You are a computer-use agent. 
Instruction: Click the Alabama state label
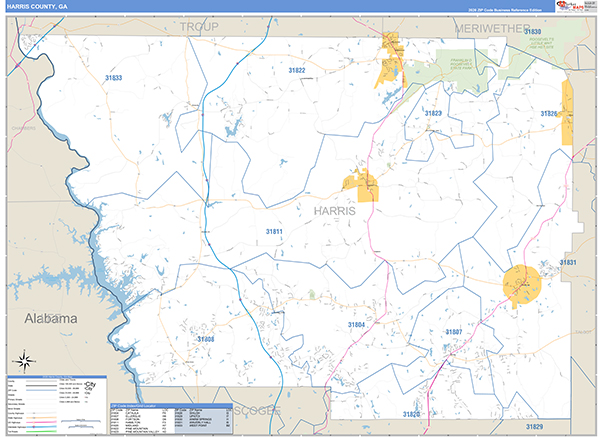(51, 318)
